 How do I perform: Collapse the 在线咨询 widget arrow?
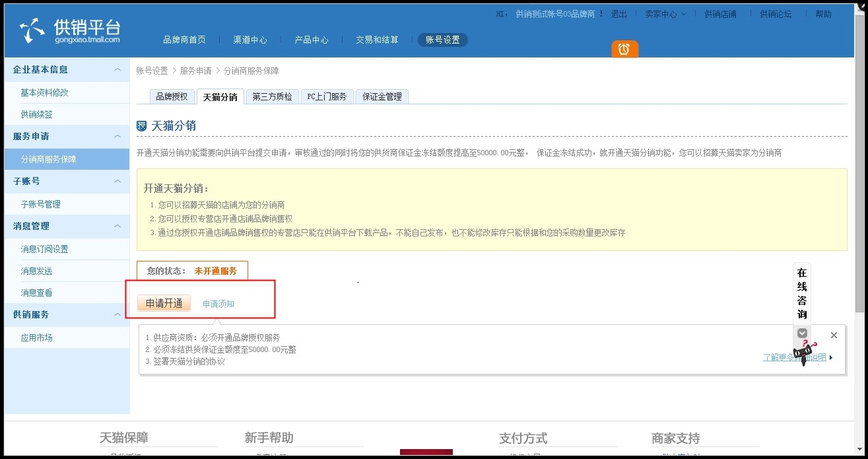coord(802,333)
